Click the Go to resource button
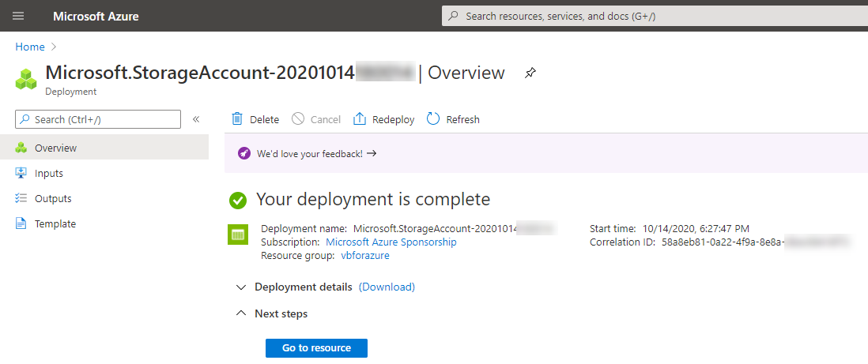The image size is (868, 364). (x=317, y=348)
